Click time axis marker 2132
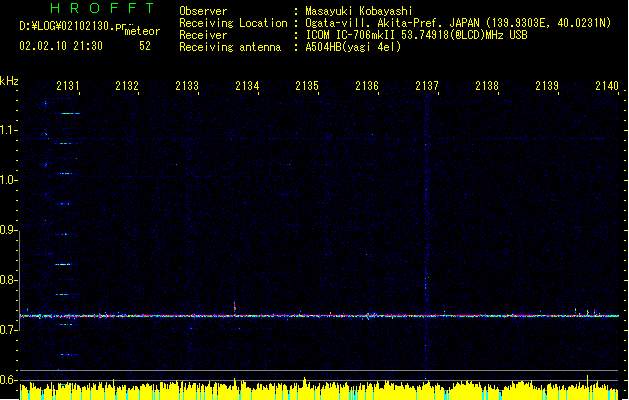The image size is (629, 400). [x=127, y=86]
